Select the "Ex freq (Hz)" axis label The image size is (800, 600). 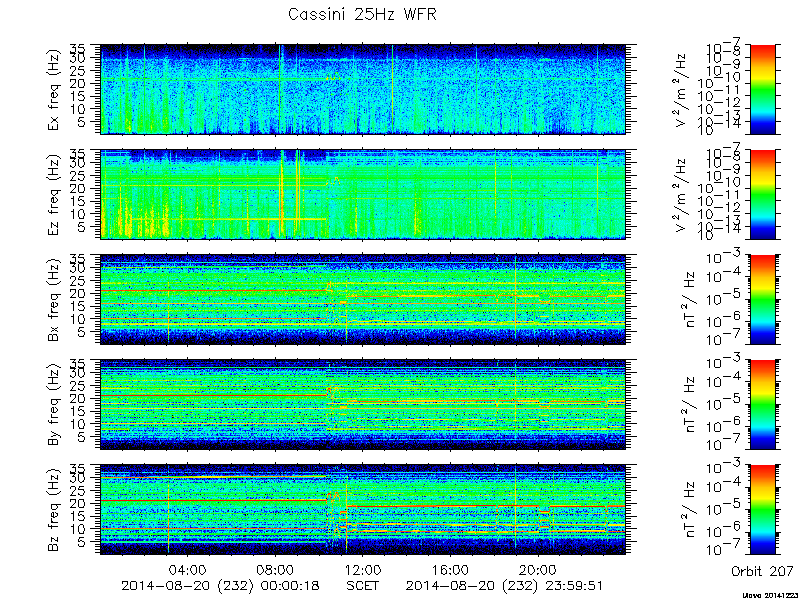[54, 89]
